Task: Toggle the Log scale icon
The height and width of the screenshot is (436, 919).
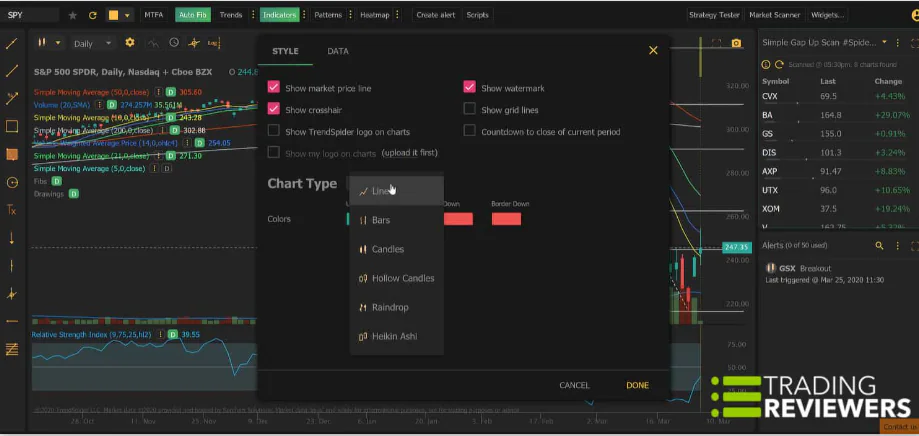Action: [x=213, y=43]
